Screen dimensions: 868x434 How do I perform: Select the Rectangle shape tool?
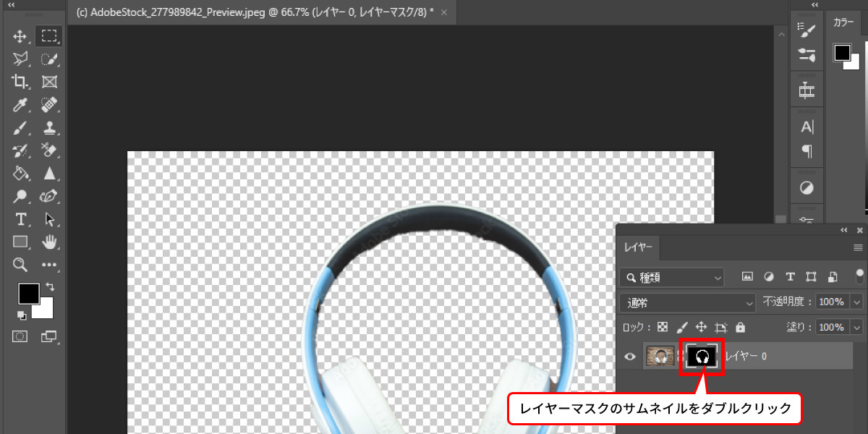[20, 242]
